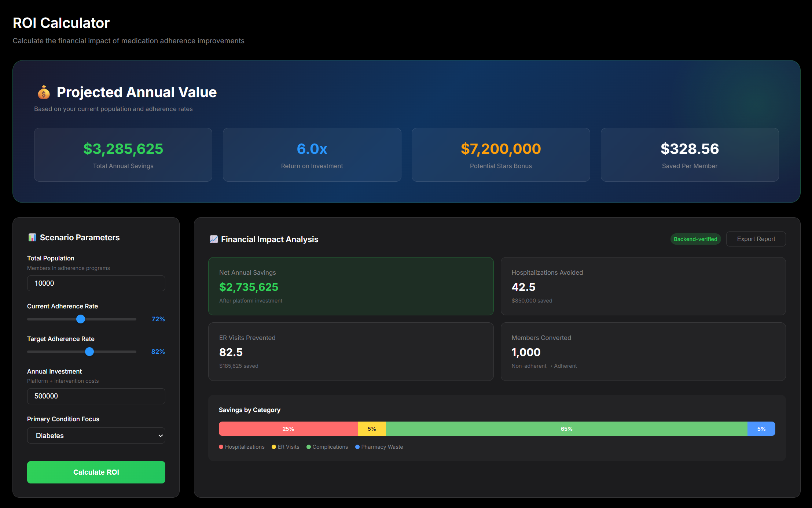Toggle the Backend-verified status badge
Screen dimensions: 812x508
click(695, 239)
